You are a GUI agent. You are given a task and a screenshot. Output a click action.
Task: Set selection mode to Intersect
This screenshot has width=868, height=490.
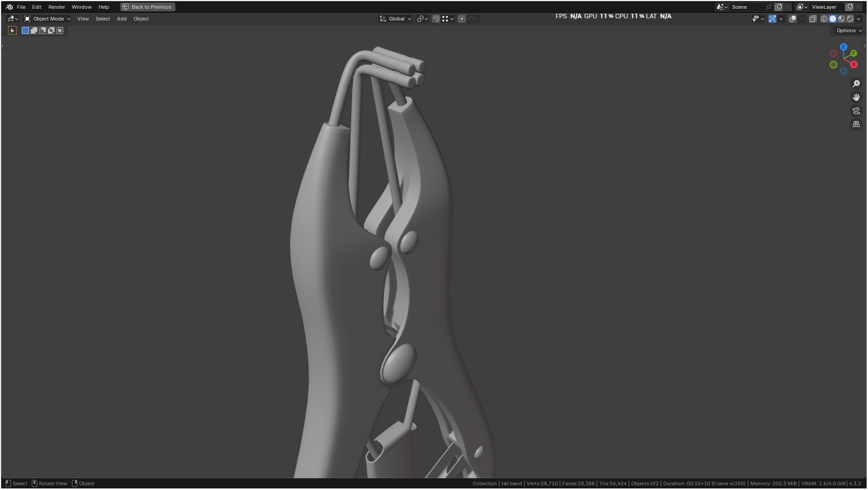[60, 30]
